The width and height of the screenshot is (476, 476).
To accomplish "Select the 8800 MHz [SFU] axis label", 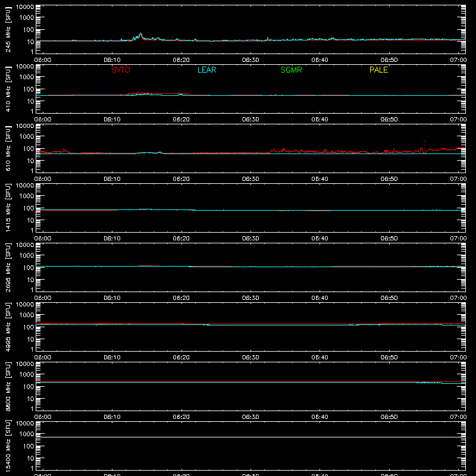I will (x=8, y=386).
